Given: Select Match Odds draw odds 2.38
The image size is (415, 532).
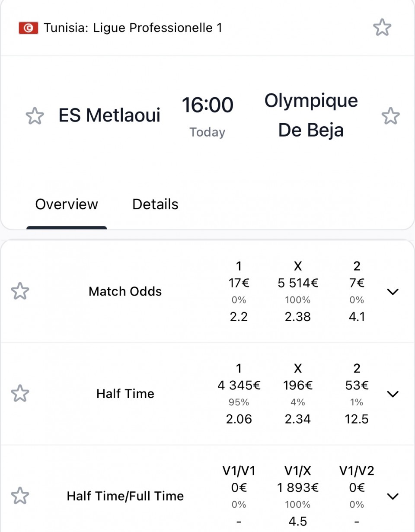Looking at the screenshot, I should [298, 317].
